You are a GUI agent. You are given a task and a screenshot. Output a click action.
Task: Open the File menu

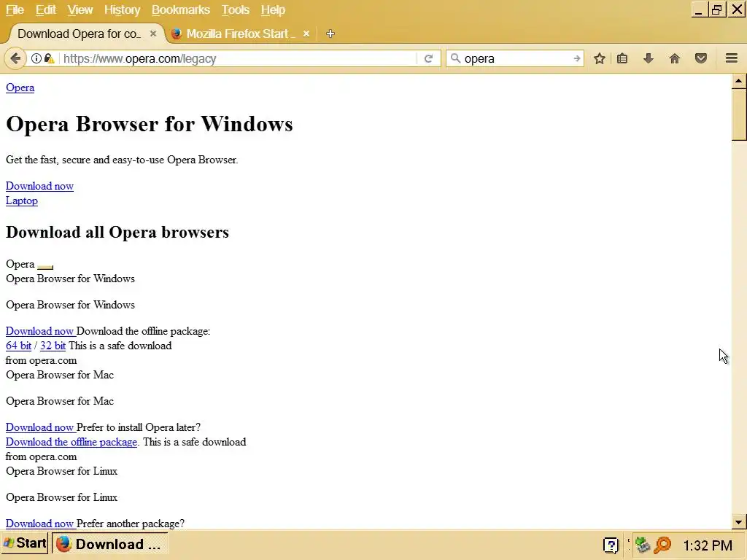point(15,10)
